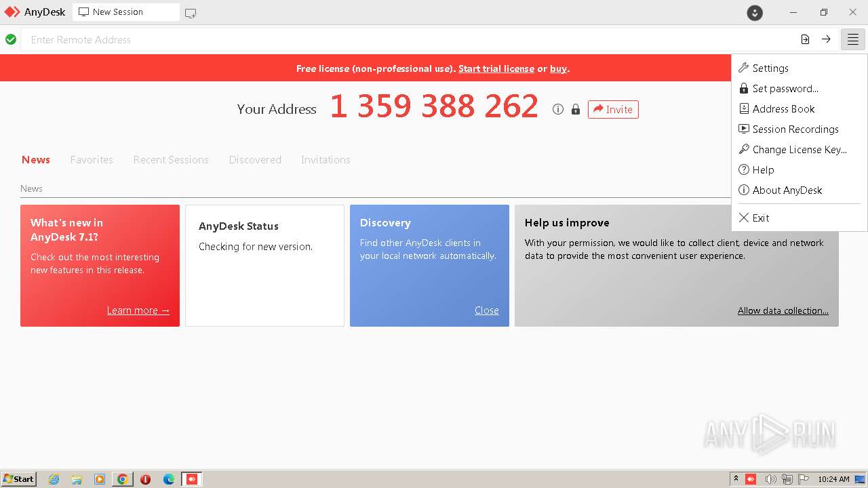Image resolution: width=868 pixels, height=488 pixels.
Task: Click the Invite button
Action: click(613, 109)
